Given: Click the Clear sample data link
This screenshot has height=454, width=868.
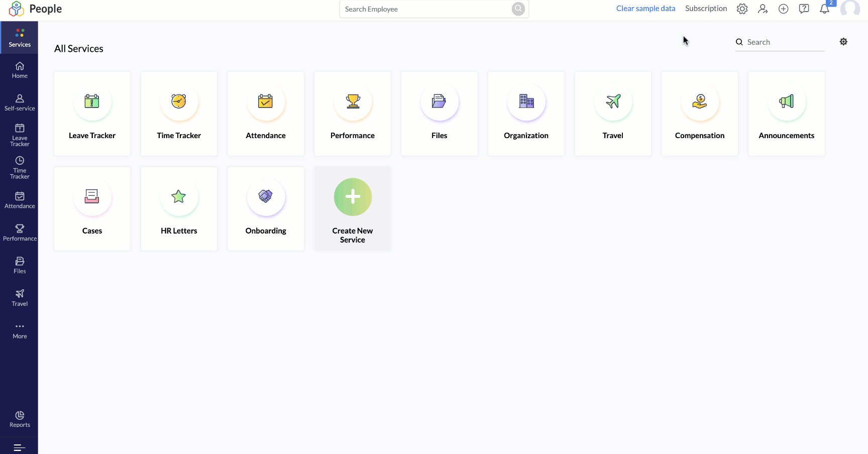Looking at the screenshot, I should click(645, 9).
